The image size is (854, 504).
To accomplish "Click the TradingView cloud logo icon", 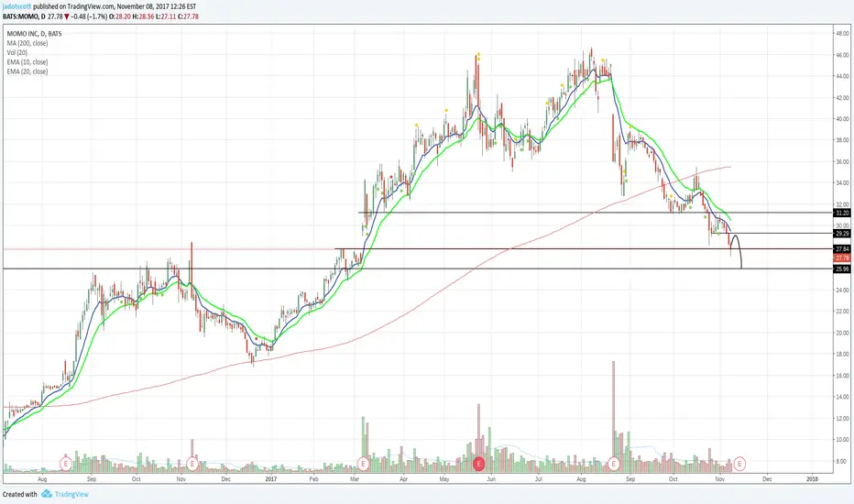I will click(47, 494).
